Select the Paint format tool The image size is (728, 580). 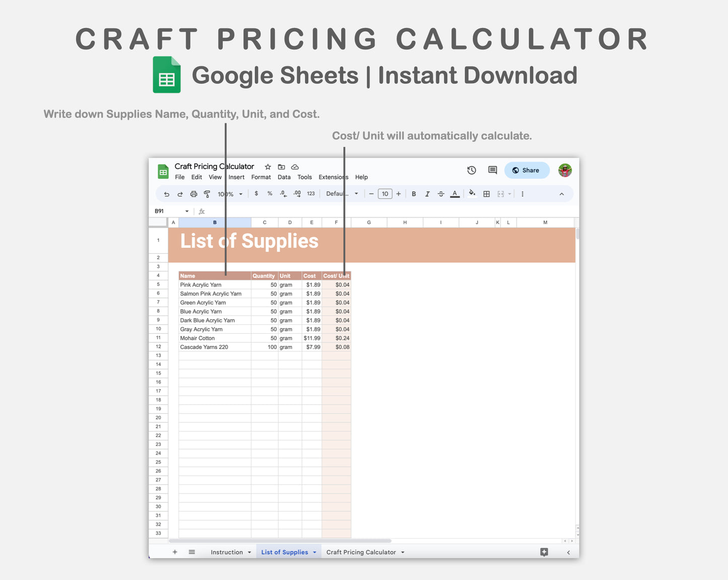tap(208, 193)
